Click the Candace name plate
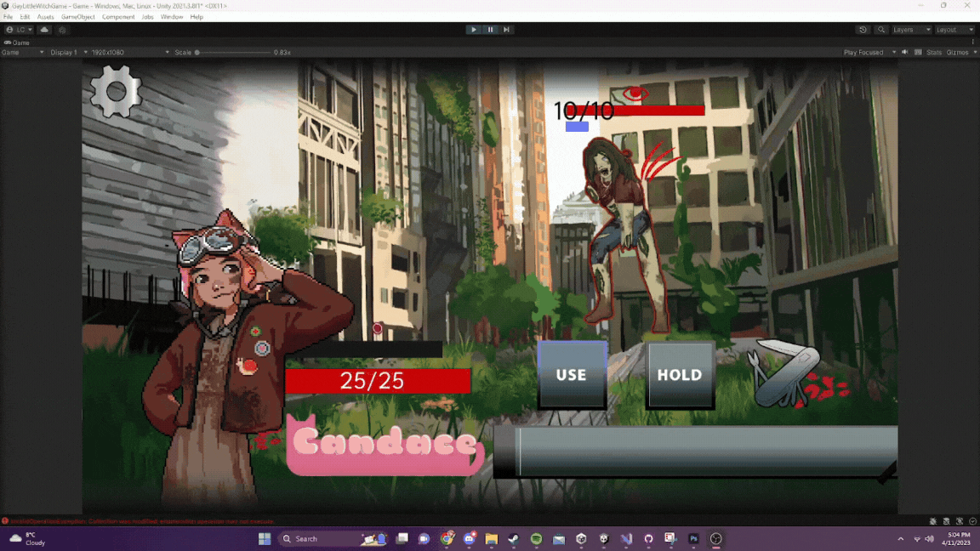The image size is (980, 551). click(x=385, y=444)
